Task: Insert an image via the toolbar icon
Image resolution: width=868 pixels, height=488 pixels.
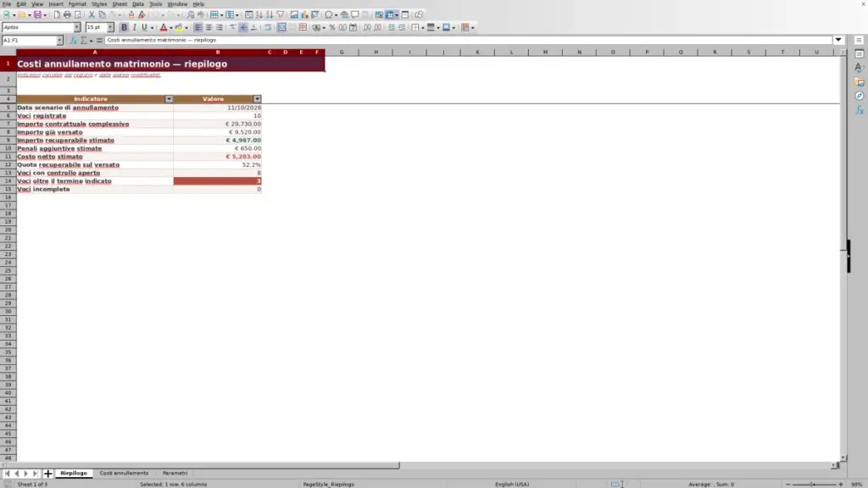Action: pyautogui.click(x=294, y=15)
